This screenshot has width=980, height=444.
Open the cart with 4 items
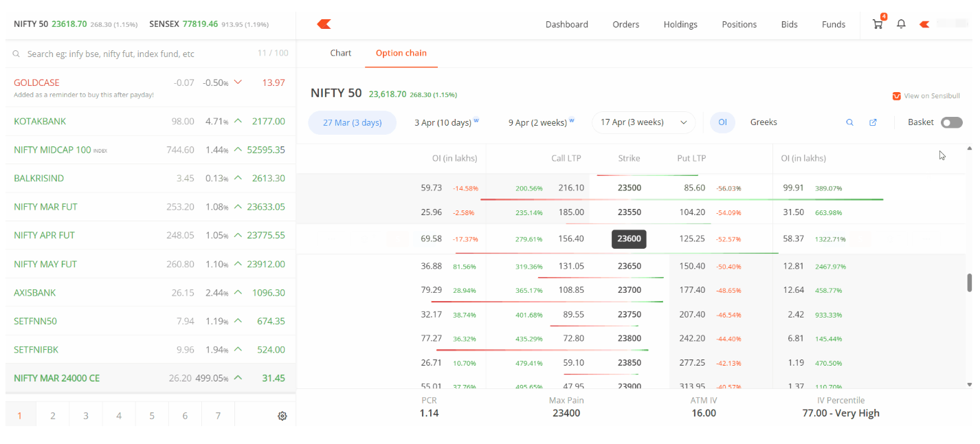[x=878, y=24]
